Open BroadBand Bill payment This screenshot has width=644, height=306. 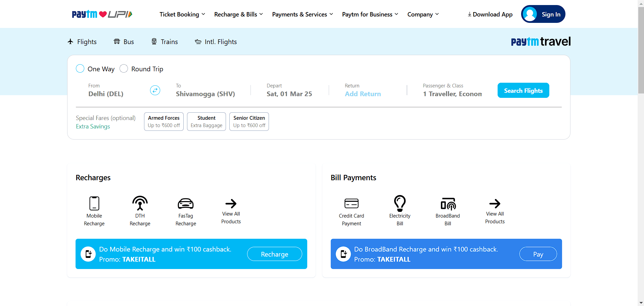pyautogui.click(x=448, y=203)
